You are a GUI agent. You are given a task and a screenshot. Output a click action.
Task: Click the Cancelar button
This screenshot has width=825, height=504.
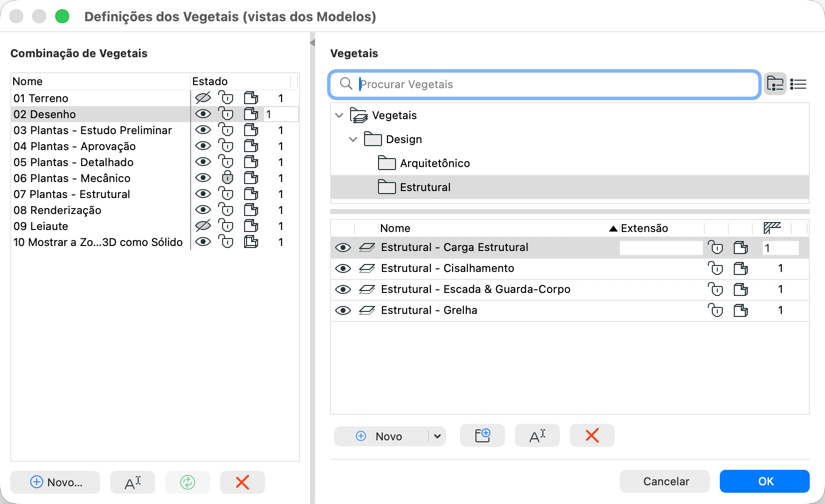point(665,481)
